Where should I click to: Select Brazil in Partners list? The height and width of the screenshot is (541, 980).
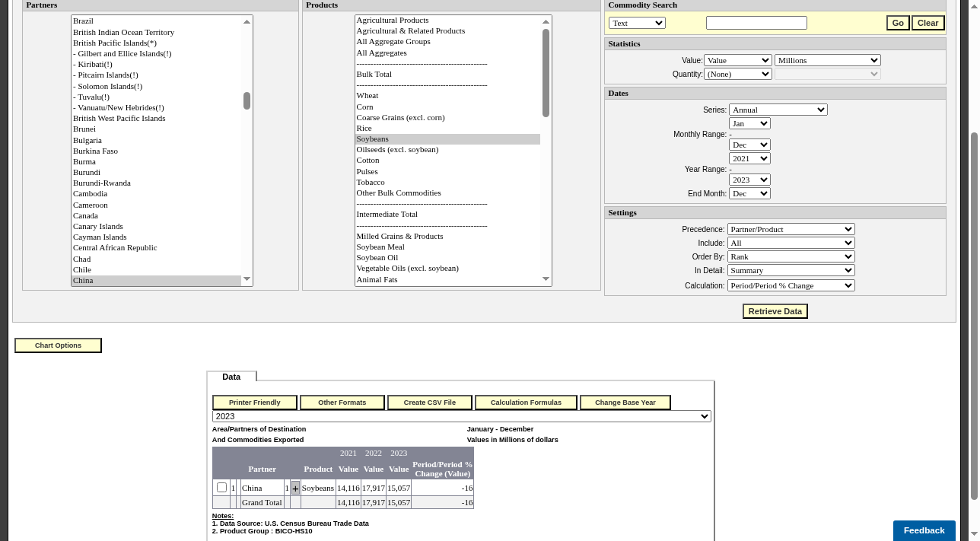[x=156, y=21]
